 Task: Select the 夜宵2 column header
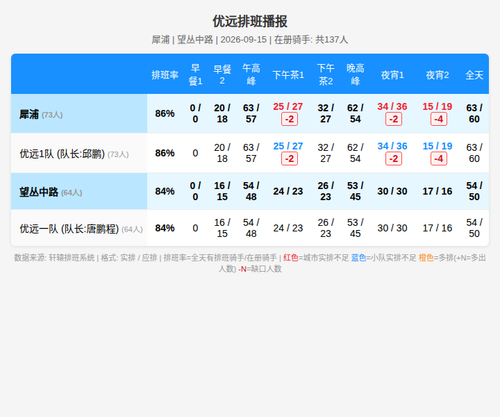[437, 75]
